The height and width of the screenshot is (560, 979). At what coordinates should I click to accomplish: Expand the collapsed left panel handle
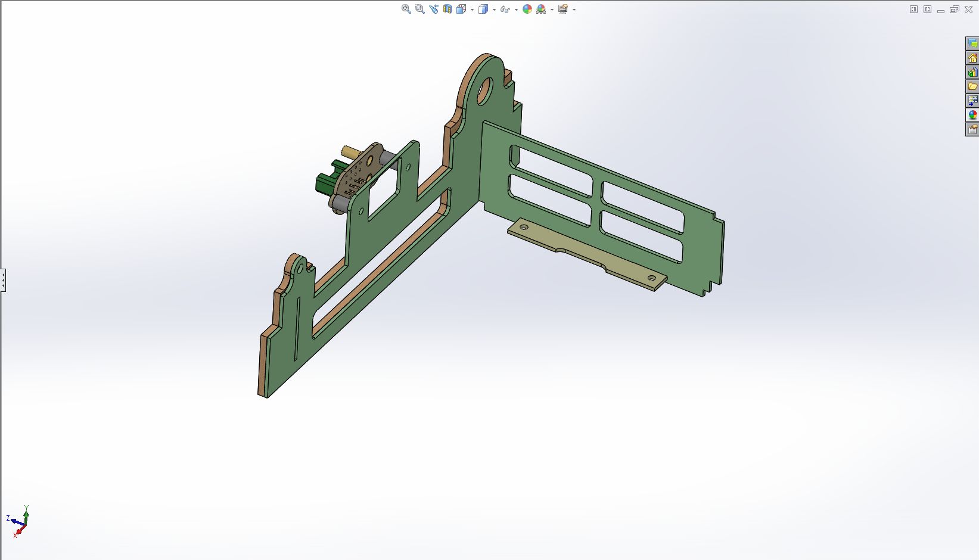3,279
